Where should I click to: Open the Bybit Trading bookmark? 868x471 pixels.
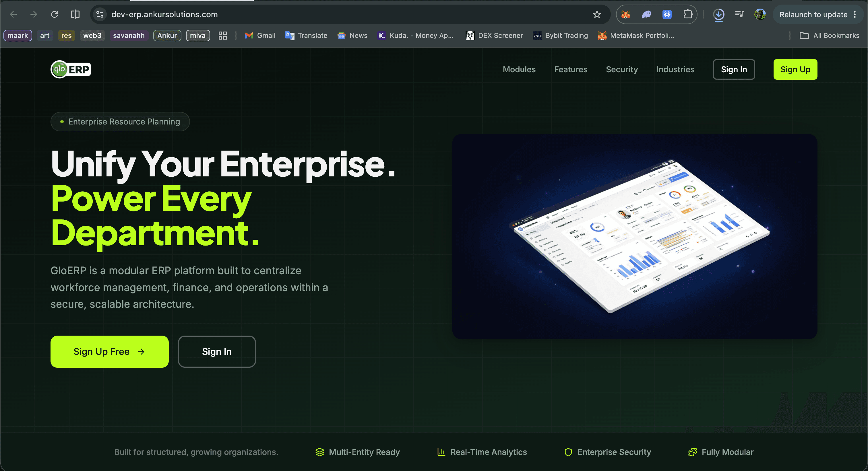[x=560, y=35]
